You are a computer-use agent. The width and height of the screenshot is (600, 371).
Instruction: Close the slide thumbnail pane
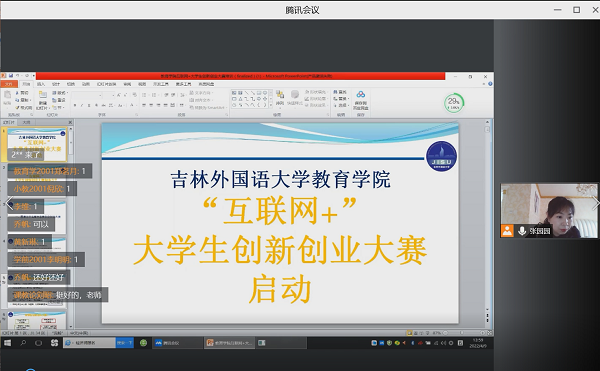pyautogui.click(x=70, y=122)
